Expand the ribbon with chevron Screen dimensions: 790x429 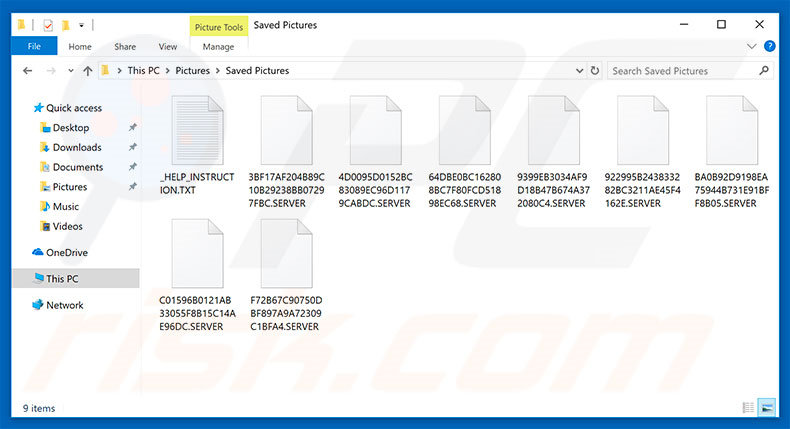point(751,46)
